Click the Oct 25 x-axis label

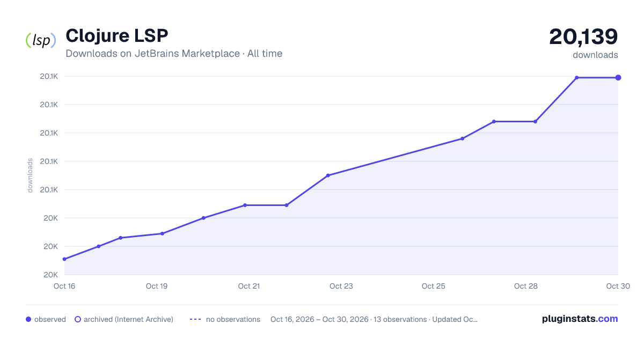click(434, 286)
